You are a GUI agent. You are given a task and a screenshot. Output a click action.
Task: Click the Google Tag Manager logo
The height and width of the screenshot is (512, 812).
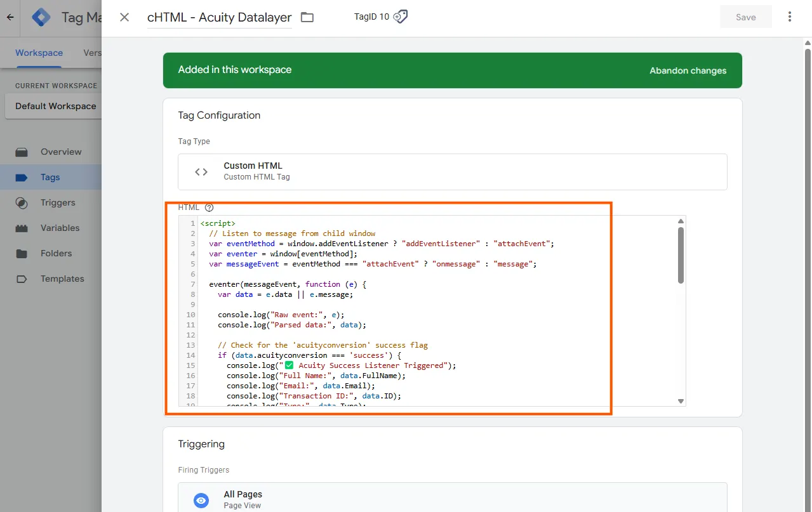click(x=42, y=17)
